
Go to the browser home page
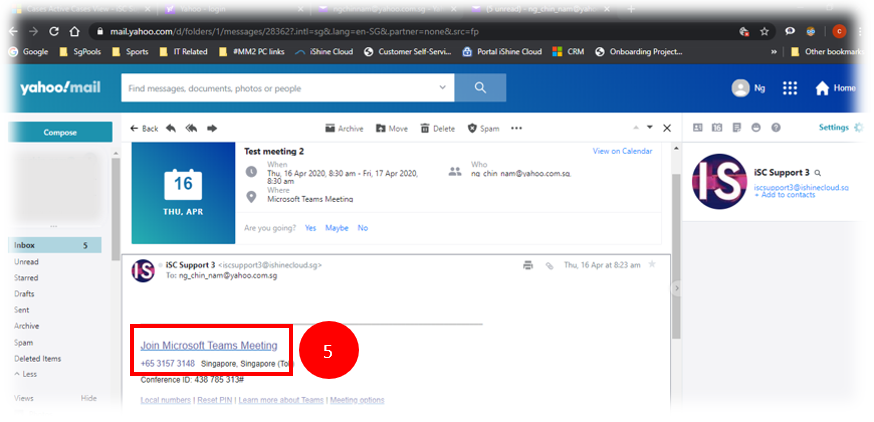[x=74, y=32]
